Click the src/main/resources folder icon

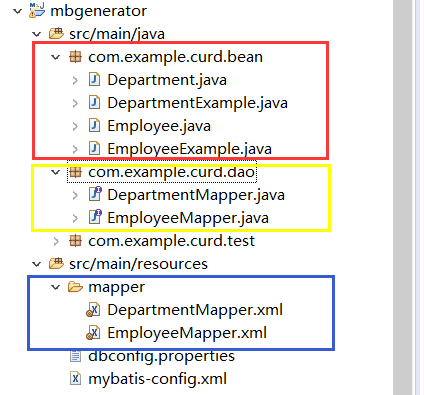(x=56, y=263)
